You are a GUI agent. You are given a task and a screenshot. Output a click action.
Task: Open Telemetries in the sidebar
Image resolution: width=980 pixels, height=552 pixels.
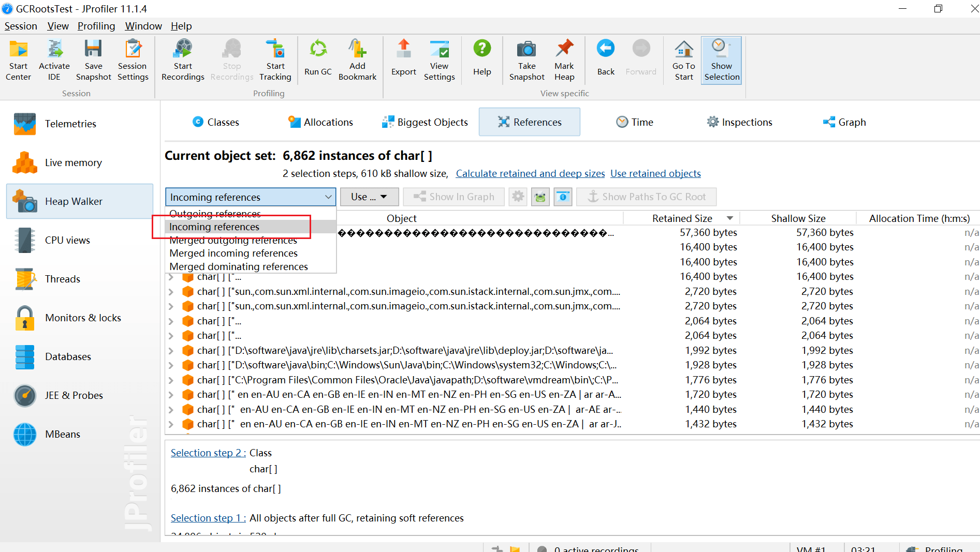pos(70,124)
